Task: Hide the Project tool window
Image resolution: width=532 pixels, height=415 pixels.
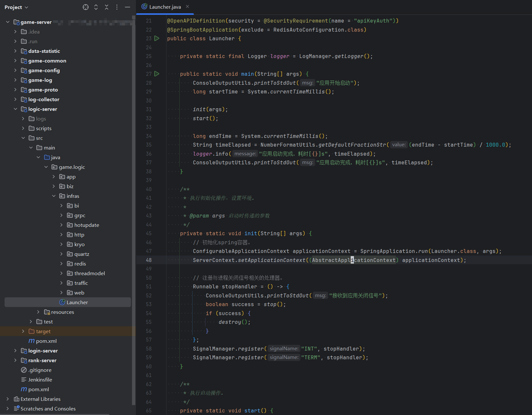Action: pos(128,7)
